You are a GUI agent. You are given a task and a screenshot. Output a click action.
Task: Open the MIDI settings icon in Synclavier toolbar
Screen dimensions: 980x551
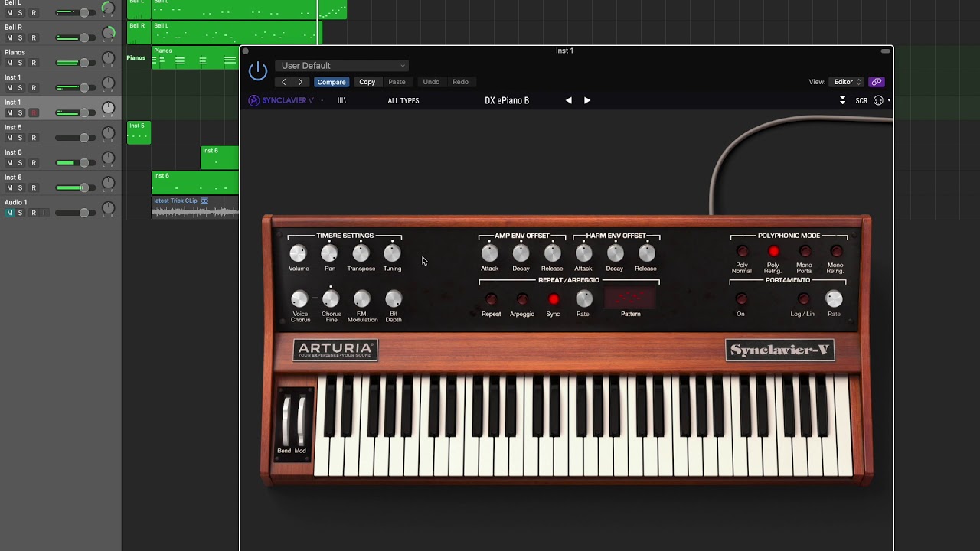tap(878, 100)
